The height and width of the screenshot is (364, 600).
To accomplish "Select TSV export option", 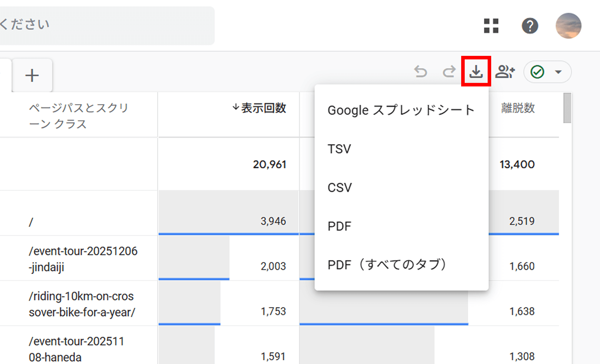I will (x=339, y=149).
